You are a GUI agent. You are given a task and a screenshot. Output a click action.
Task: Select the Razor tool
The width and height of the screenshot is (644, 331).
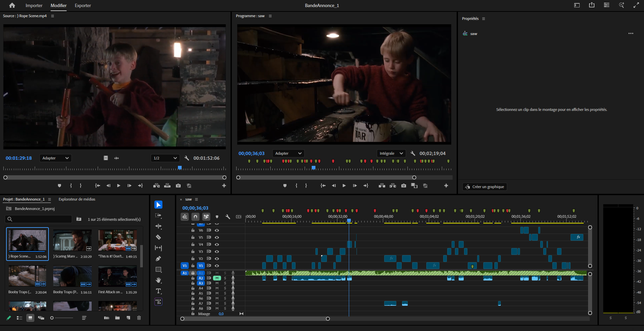tap(158, 237)
